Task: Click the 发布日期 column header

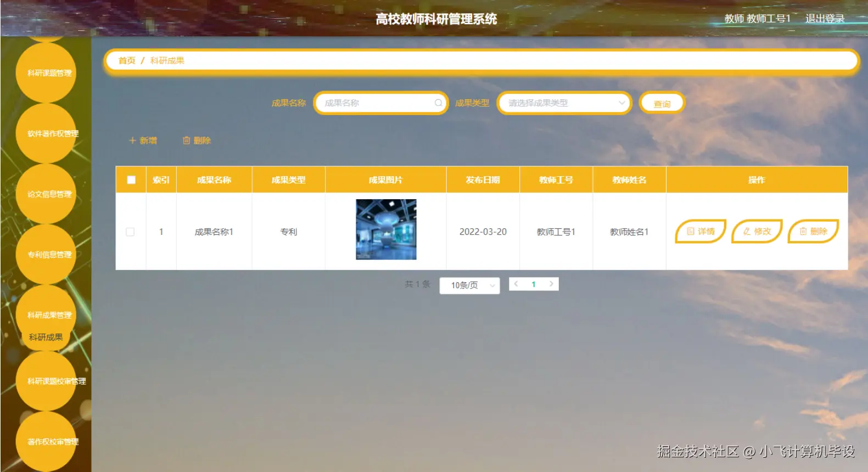Action: coord(483,180)
